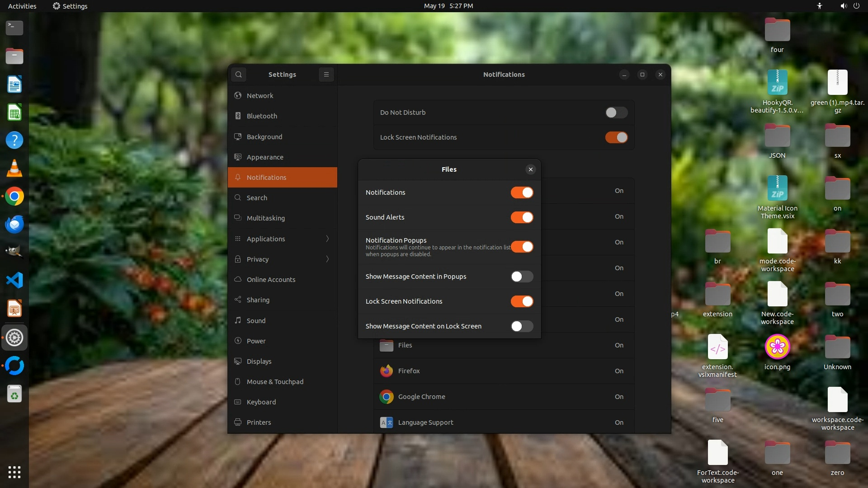Click the Activities button
The image size is (868, 488).
pos(22,6)
